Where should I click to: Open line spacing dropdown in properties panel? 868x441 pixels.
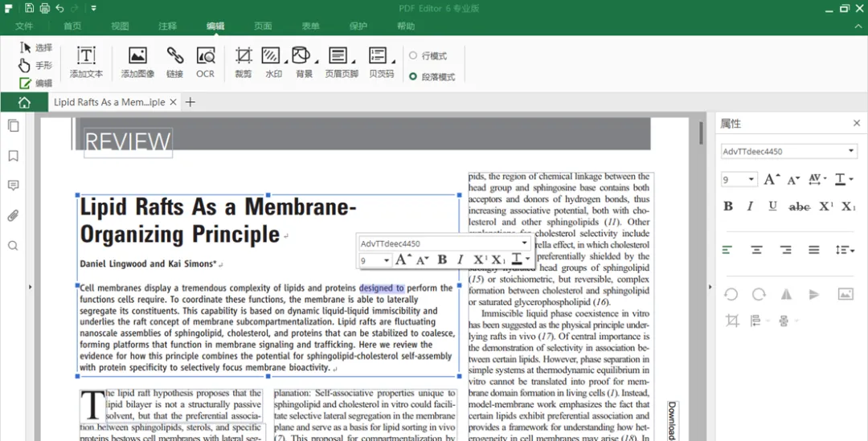pyautogui.click(x=845, y=250)
